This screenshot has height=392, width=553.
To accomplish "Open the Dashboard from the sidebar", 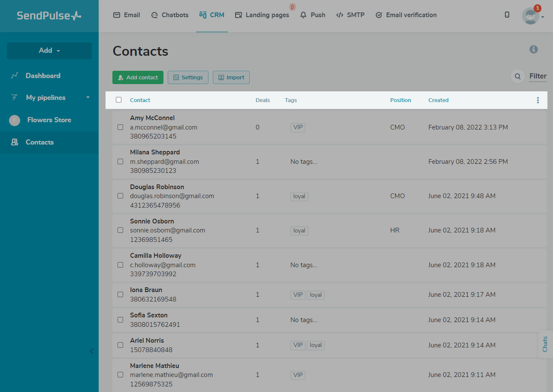I will (x=43, y=75).
